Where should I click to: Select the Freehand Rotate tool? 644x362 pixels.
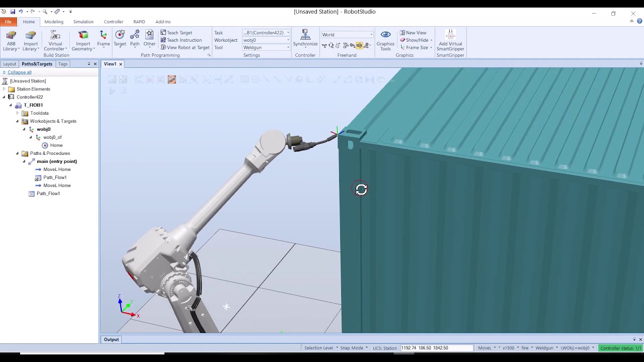(331, 45)
